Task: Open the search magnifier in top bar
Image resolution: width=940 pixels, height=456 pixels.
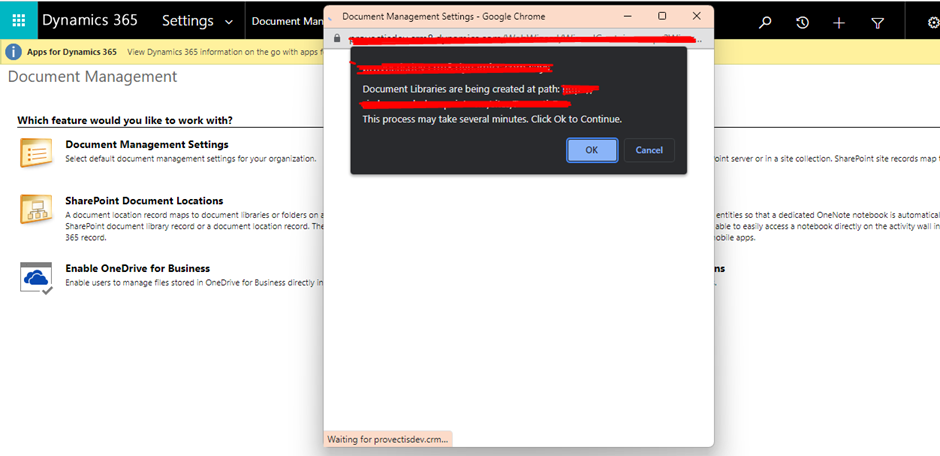Action: point(765,23)
